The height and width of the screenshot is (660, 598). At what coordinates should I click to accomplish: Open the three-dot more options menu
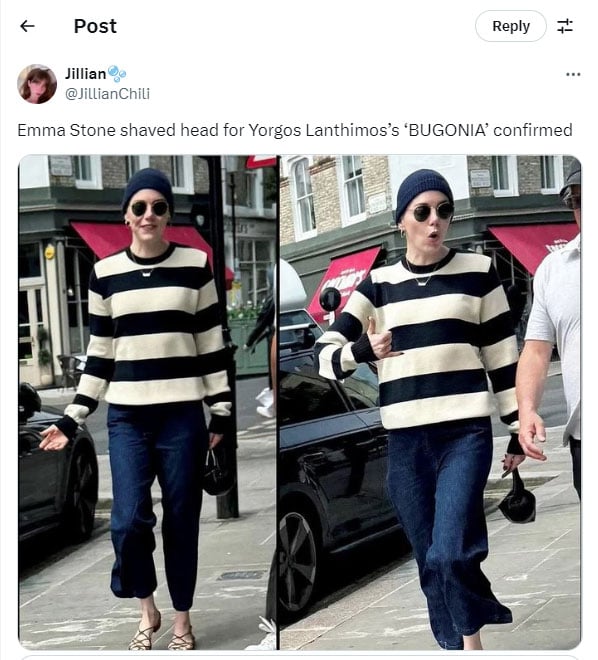click(x=573, y=75)
